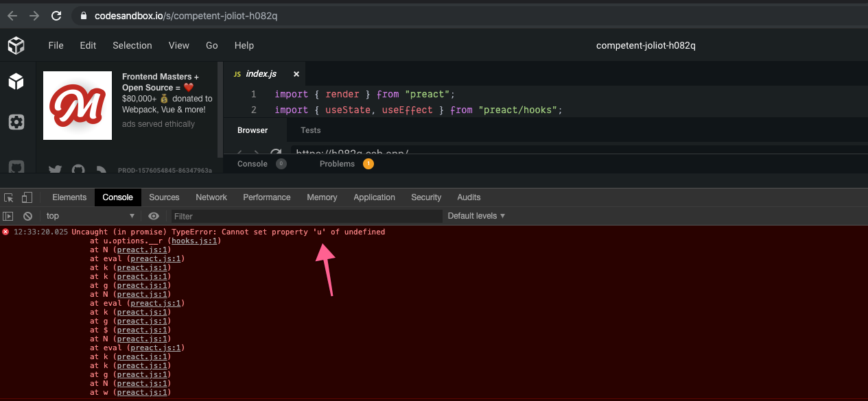Open the Selection menu
This screenshot has width=868, height=401.
click(132, 45)
